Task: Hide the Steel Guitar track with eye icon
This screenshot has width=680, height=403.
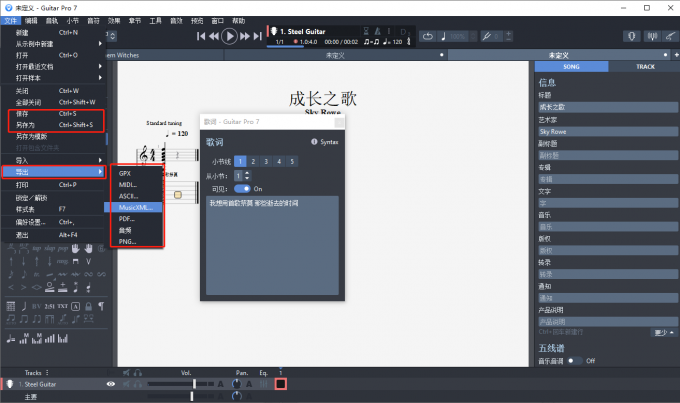Action: pyautogui.click(x=111, y=383)
